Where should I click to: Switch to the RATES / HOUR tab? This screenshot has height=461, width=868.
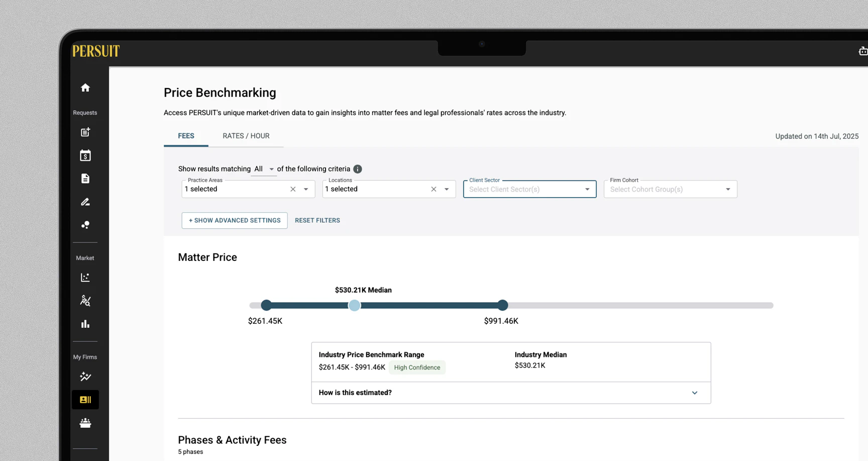click(246, 136)
